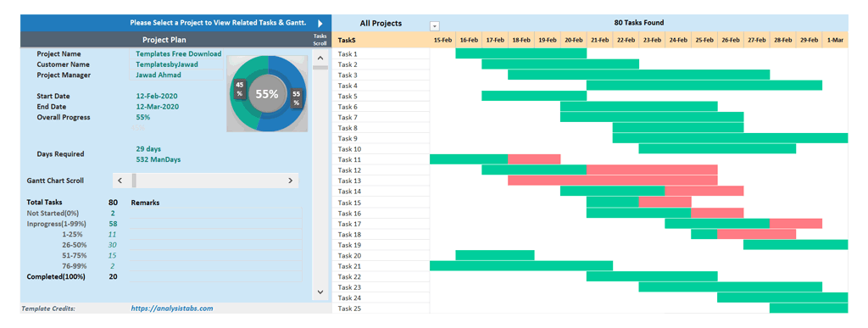Image resolution: width=868 pixels, height=328 pixels.
Task: Click the red overdue segment of Task 17
Action: [x=795, y=224]
